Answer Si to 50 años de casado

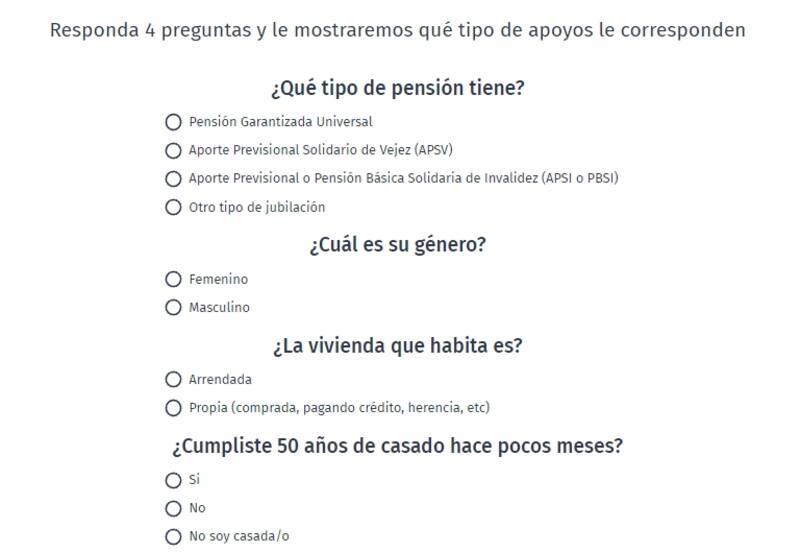coord(174,480)
